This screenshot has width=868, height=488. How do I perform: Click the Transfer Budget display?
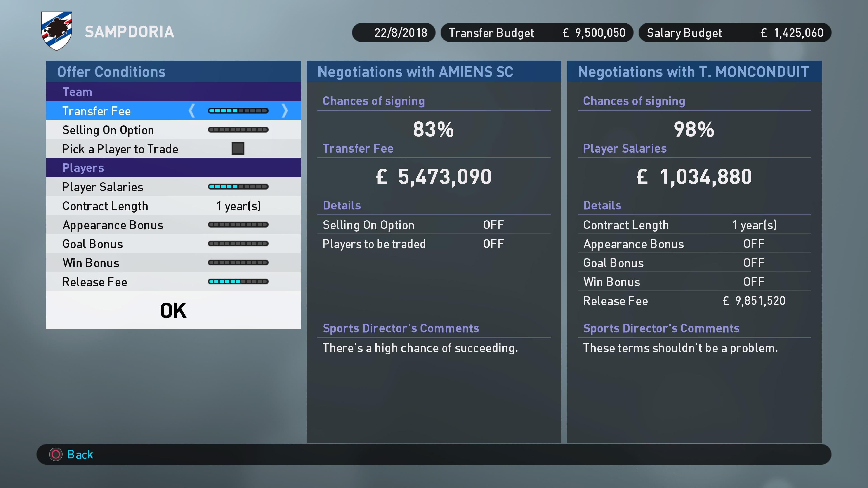[536, 33]
